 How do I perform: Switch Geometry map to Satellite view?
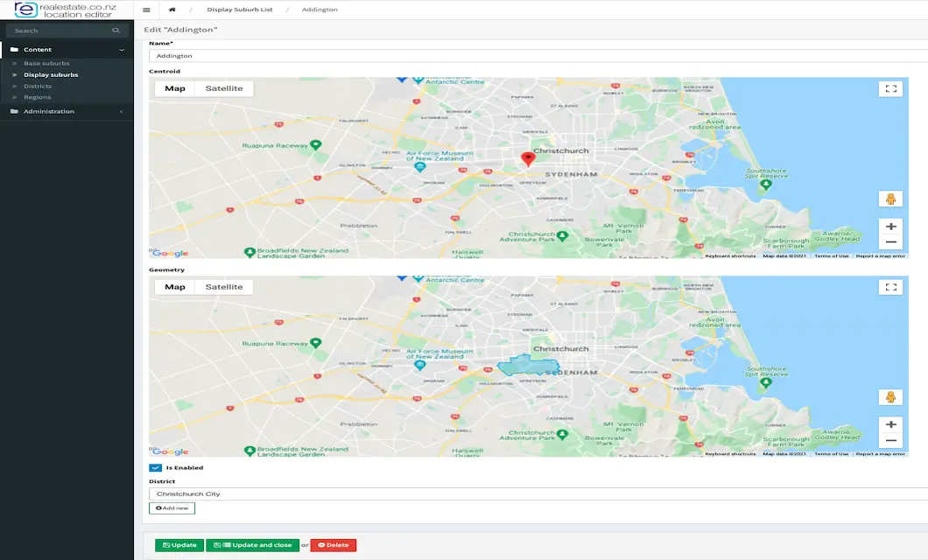point(224,287)
